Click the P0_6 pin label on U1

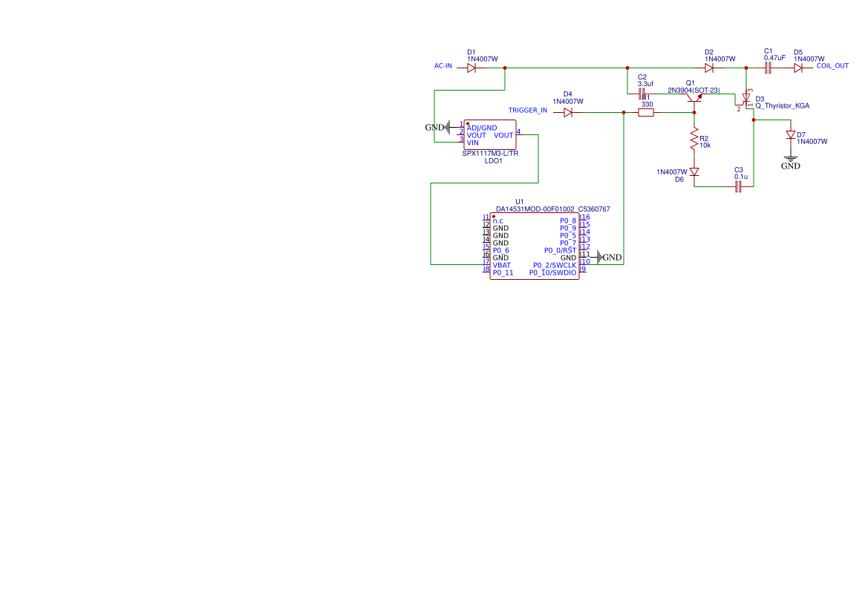pos(501,250)
